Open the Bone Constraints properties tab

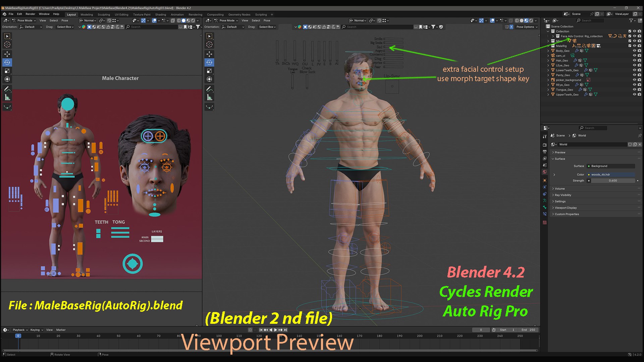click(545, 214)
